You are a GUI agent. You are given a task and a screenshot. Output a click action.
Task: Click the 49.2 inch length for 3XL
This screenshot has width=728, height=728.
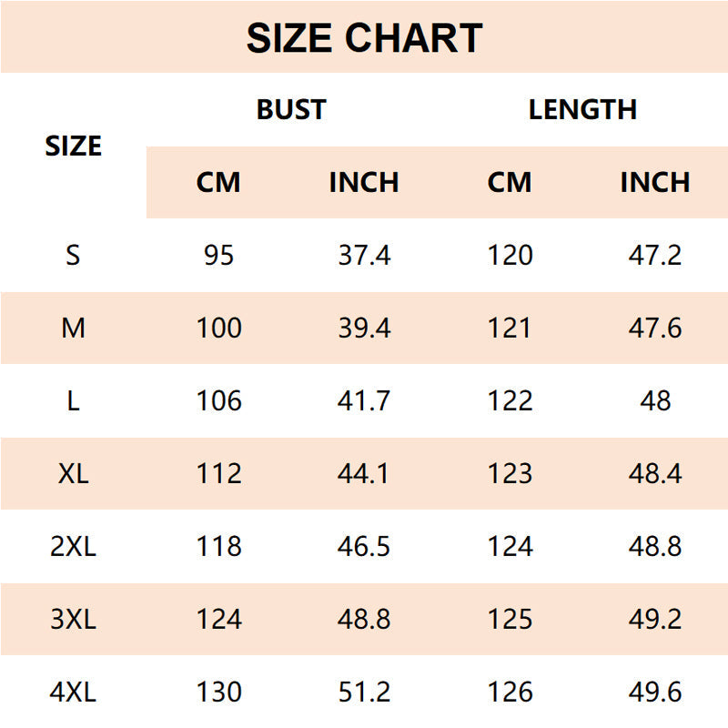coord(655,619)
